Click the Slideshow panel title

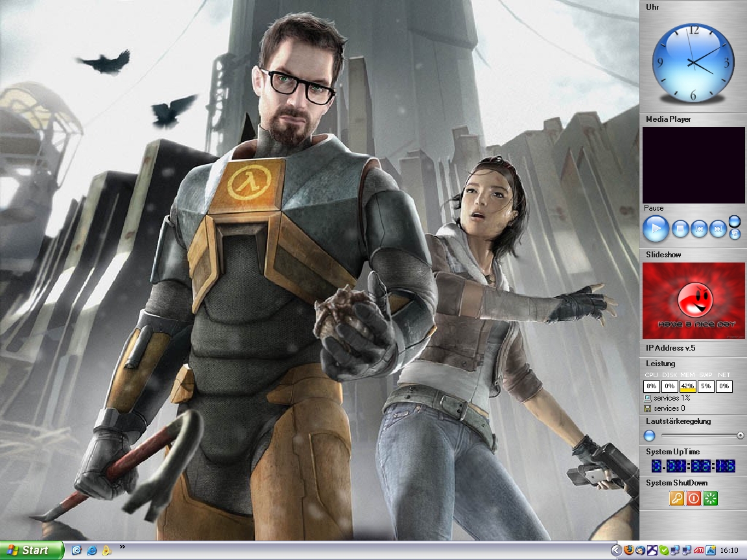click(663, 255)
